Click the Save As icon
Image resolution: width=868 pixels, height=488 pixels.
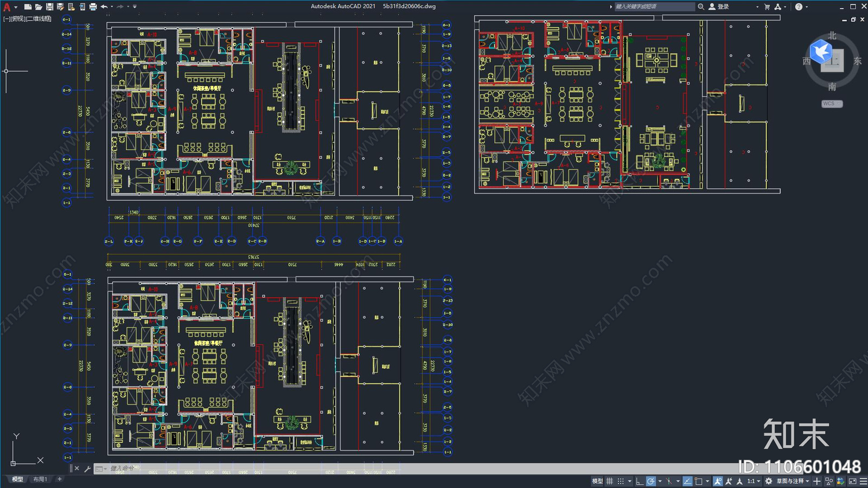[60, 7]
